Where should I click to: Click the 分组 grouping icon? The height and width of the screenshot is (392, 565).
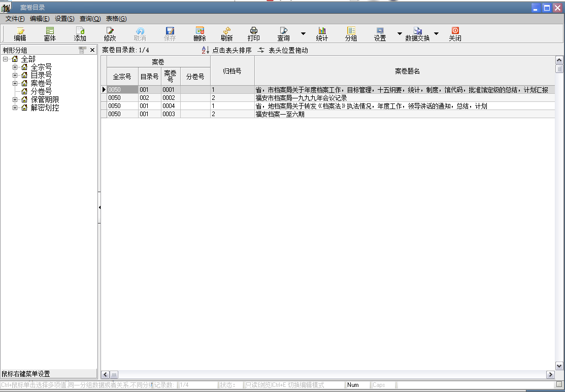coord(351,31)
